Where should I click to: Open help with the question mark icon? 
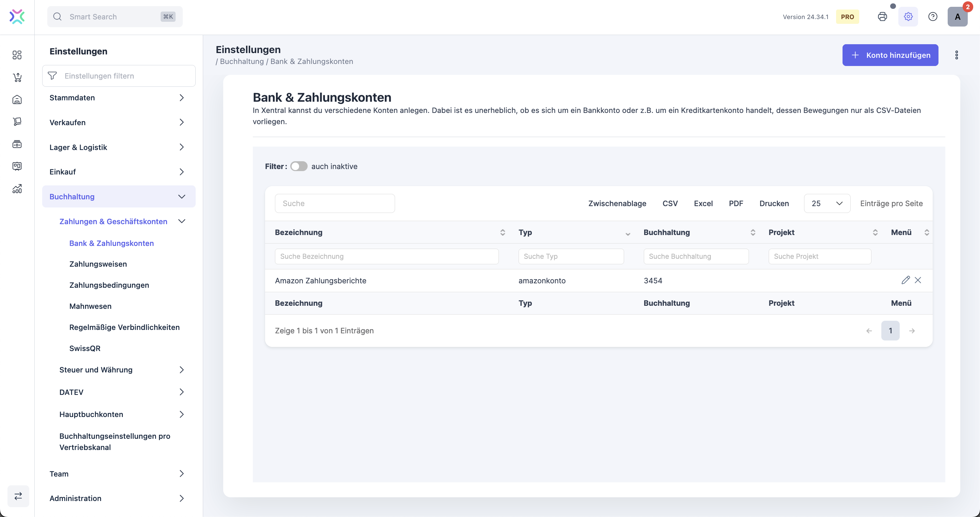pyautogui.click(x=932, y=17)
